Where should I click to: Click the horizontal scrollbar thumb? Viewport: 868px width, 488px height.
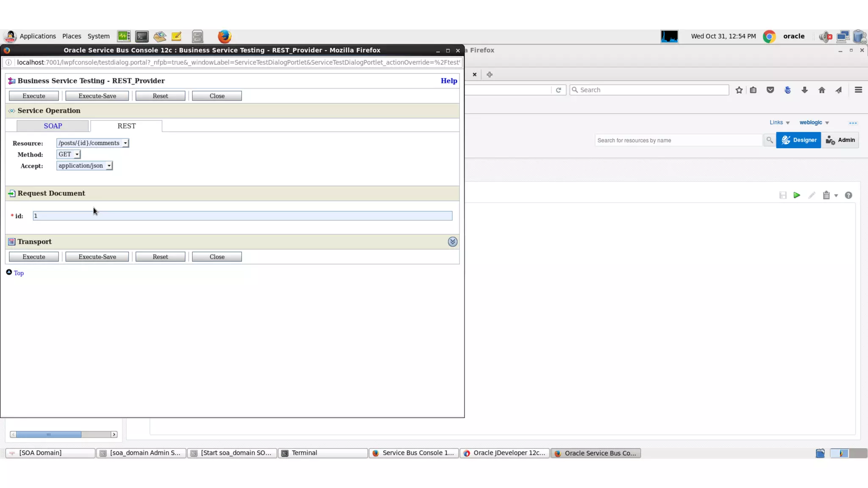tap(49, 435)
